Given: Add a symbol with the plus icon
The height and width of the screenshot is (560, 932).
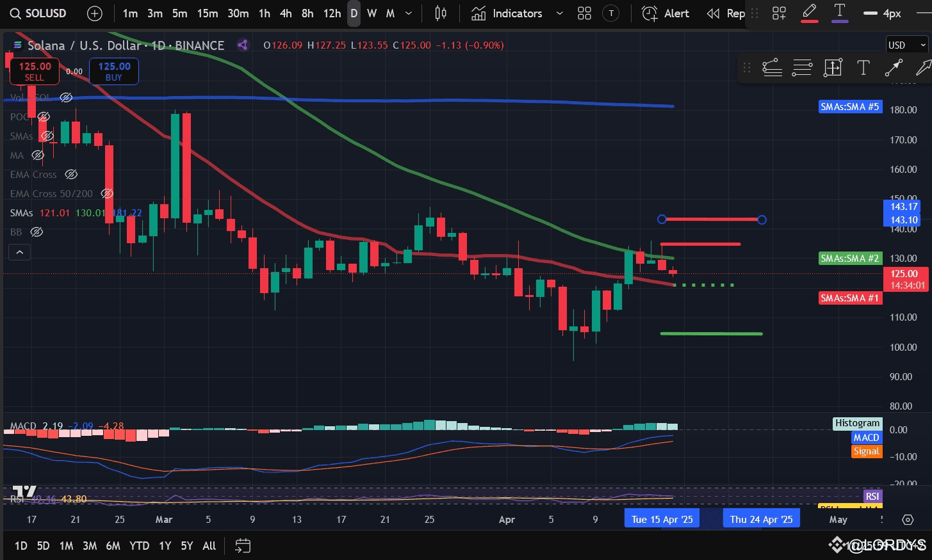Looking at the screenshot, I should coord(94,13).
